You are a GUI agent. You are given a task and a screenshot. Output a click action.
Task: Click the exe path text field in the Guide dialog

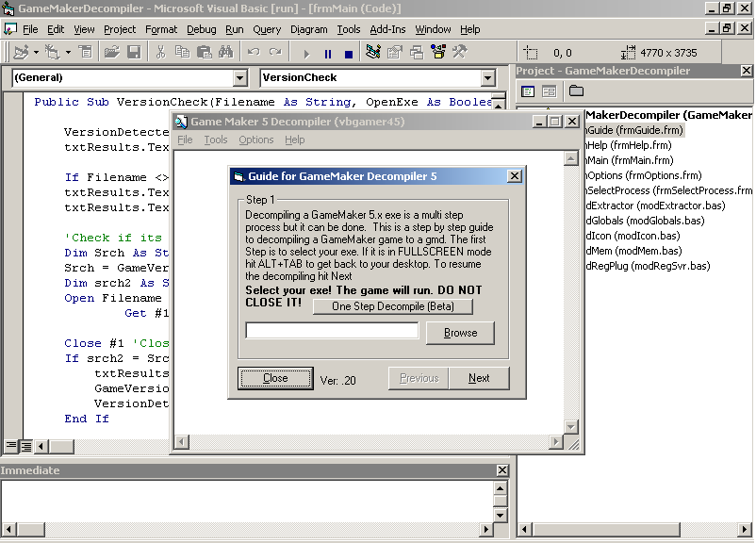click(x=332, y=331)
